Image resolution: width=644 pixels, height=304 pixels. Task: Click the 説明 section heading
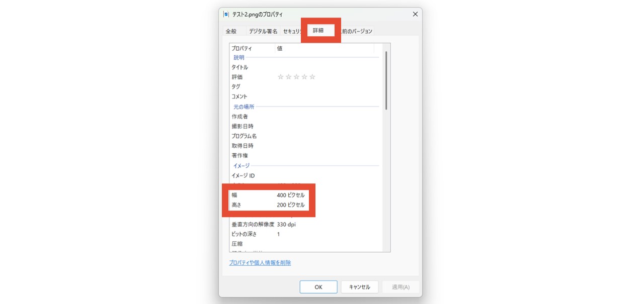tap(239, 58)
